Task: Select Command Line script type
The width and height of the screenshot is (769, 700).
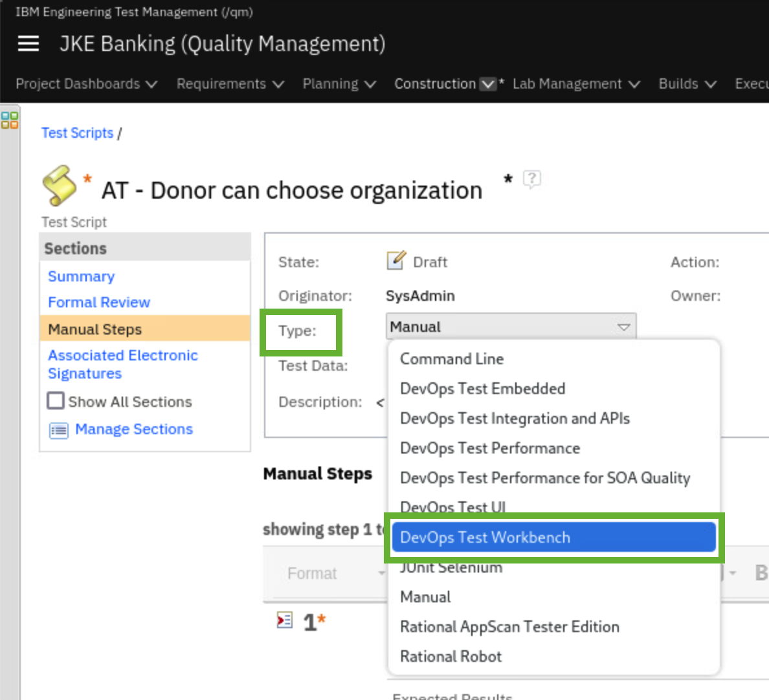Action: point(451,358)
